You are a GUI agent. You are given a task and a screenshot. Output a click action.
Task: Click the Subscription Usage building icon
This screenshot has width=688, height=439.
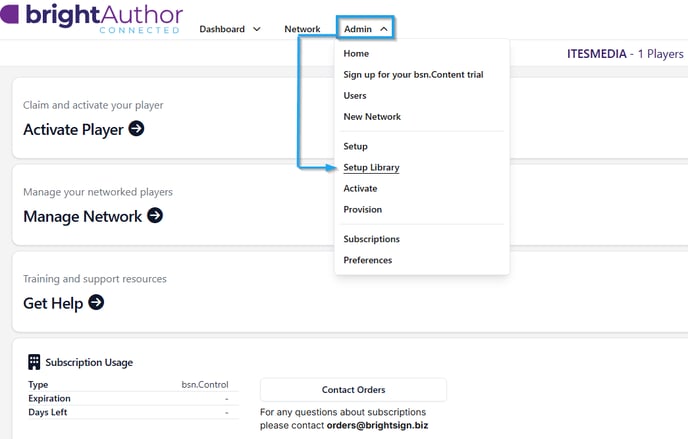pos(34,362)
